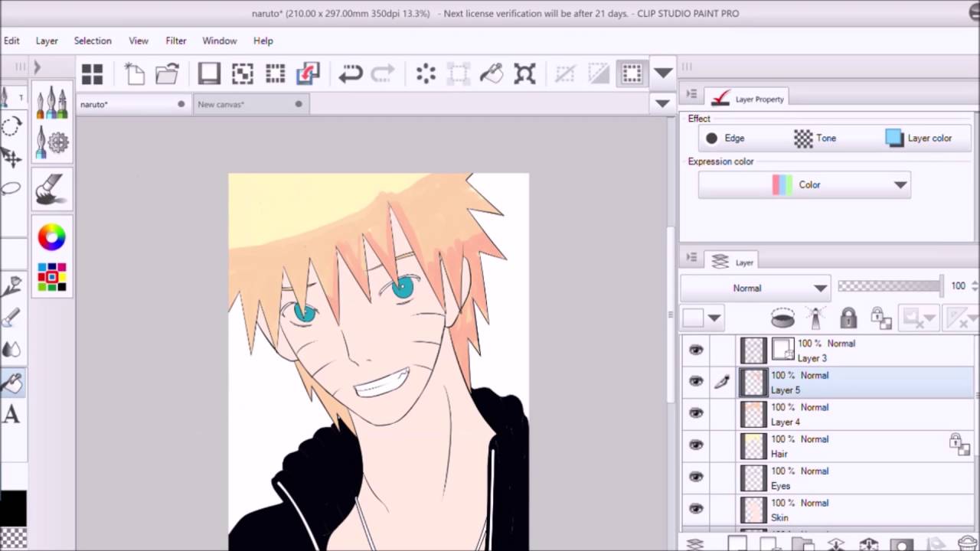Viewport: 980px width, 551px height.
Task: Open the Filter menu
Action: (x=176, y=41)
